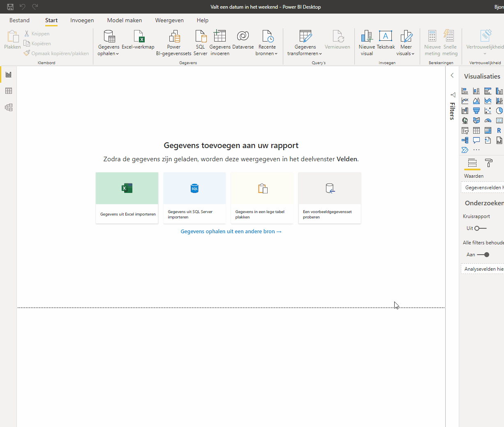504x427 pixels.
Task: Open the Weergeven ribbon tab
Action: click(x=169, y=20)
